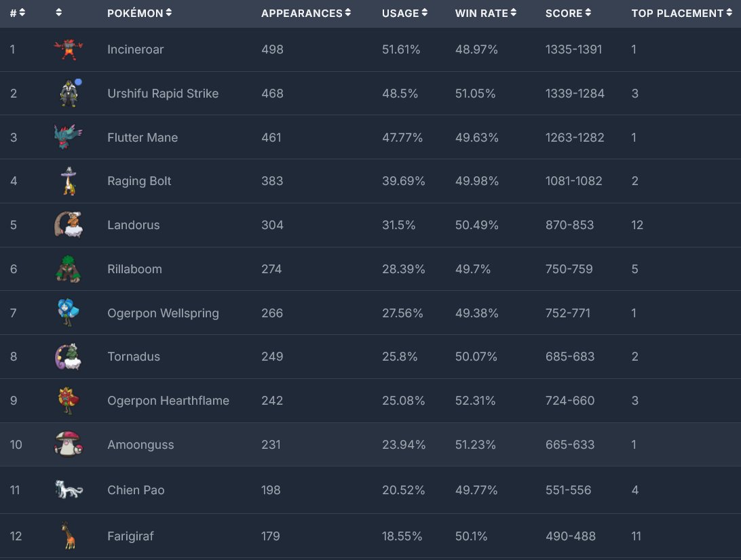Sort table by Win Rate column
Image resolution: width=741 pixels, height=560 pixels.
(x=486, y=14)
